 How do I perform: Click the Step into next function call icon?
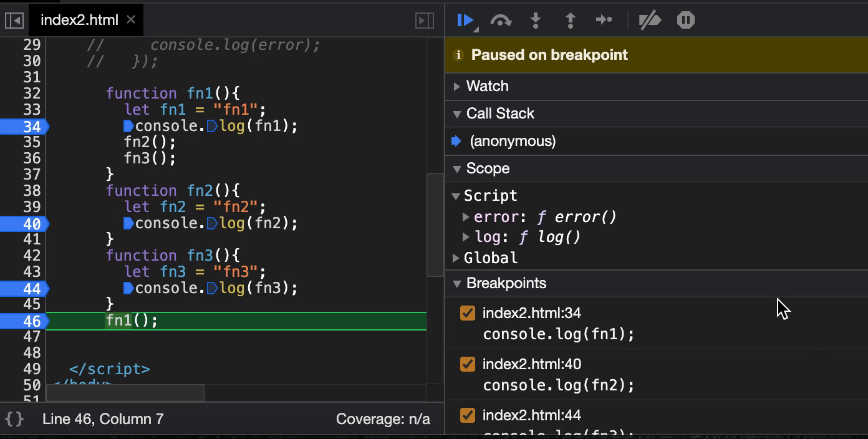(x=535, y=20)
